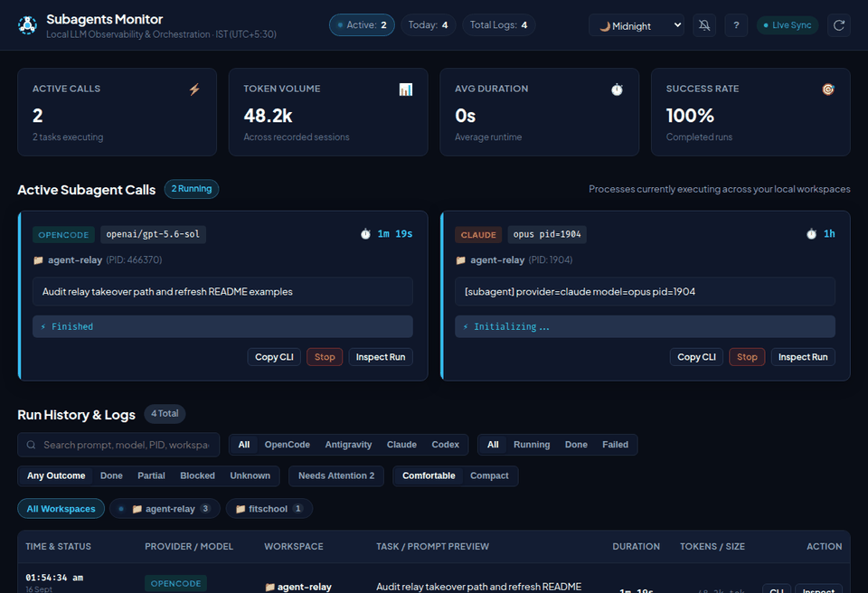Screen dimensions: 868x593
Task: Click the target icon on Success Rate card
Action: click(x=828, y=89)
